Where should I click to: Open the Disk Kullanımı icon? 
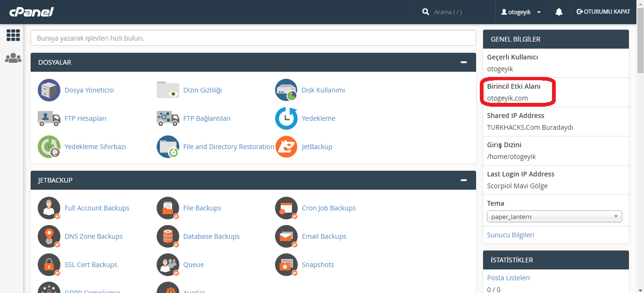click(286, 90)
